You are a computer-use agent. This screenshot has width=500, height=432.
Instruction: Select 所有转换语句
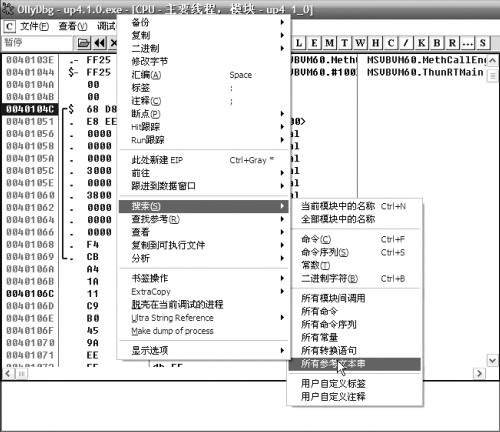pyautogui.click(x=355, y=350)
